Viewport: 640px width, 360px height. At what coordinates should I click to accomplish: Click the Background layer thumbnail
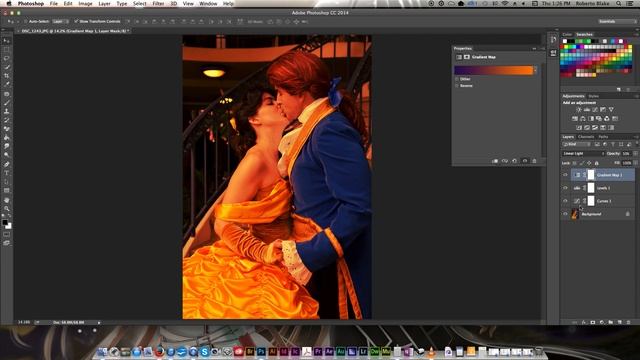(575, 214)
